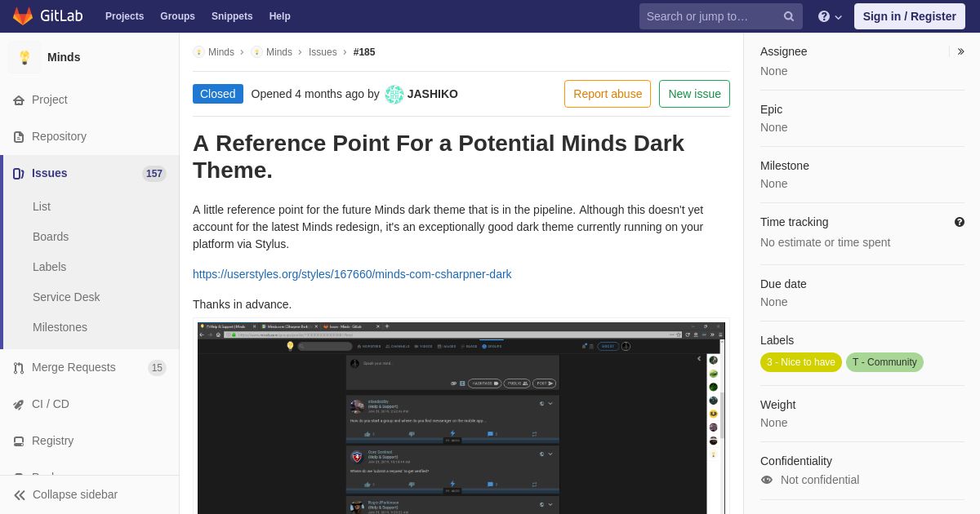This screenshot has width=980, height=514.
Task: Click Collapse sidebar text
Action: coord(75,494)
